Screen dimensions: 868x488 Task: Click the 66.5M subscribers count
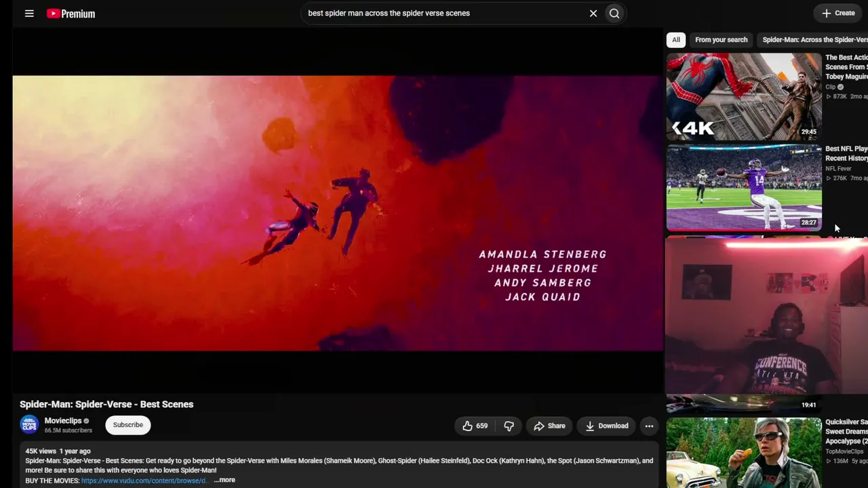click(68, 430)
